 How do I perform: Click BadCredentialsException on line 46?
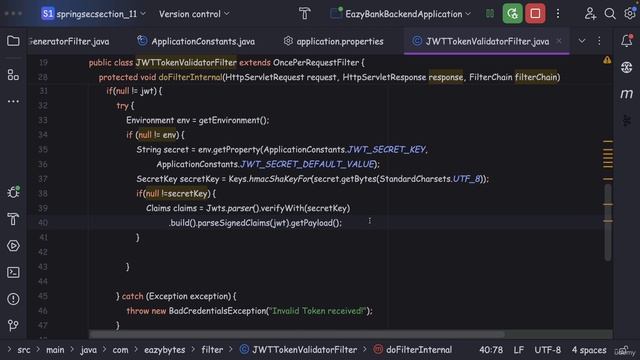click(217, 311)
